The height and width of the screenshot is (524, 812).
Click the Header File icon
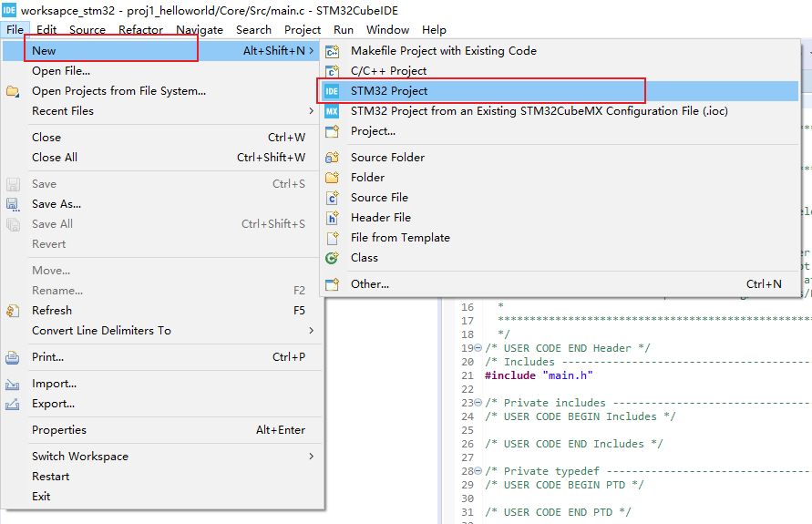click(x=332, y=218)
